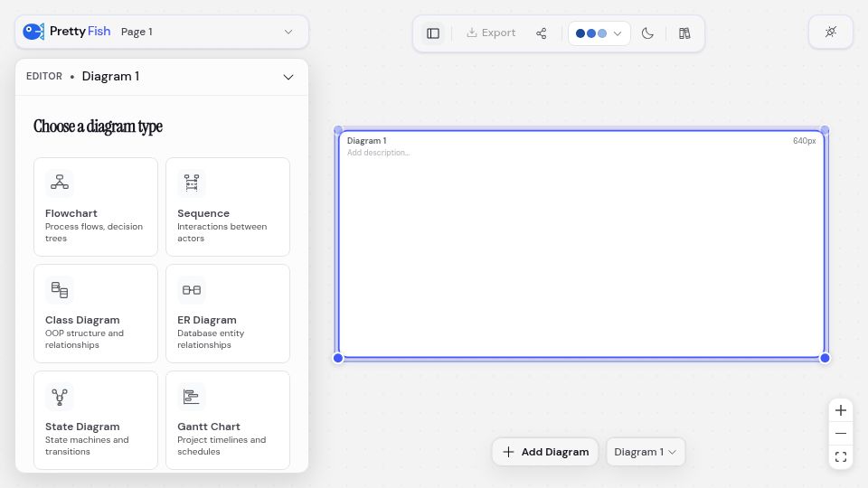Open the share icon
The image size is (868, 488).
point(542,33)
